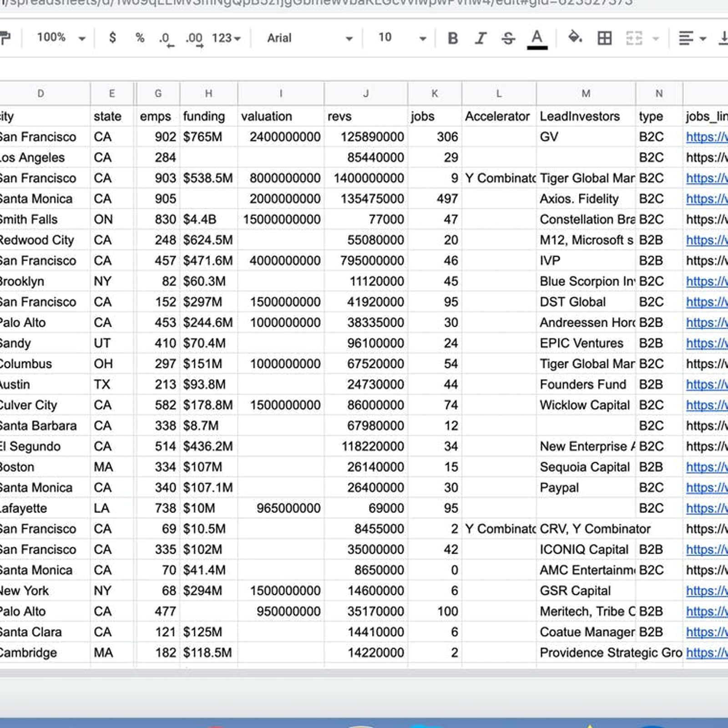Toggle strikethrough formatting
The height and width of the screenshot is (728, 728).
point(508,38)
